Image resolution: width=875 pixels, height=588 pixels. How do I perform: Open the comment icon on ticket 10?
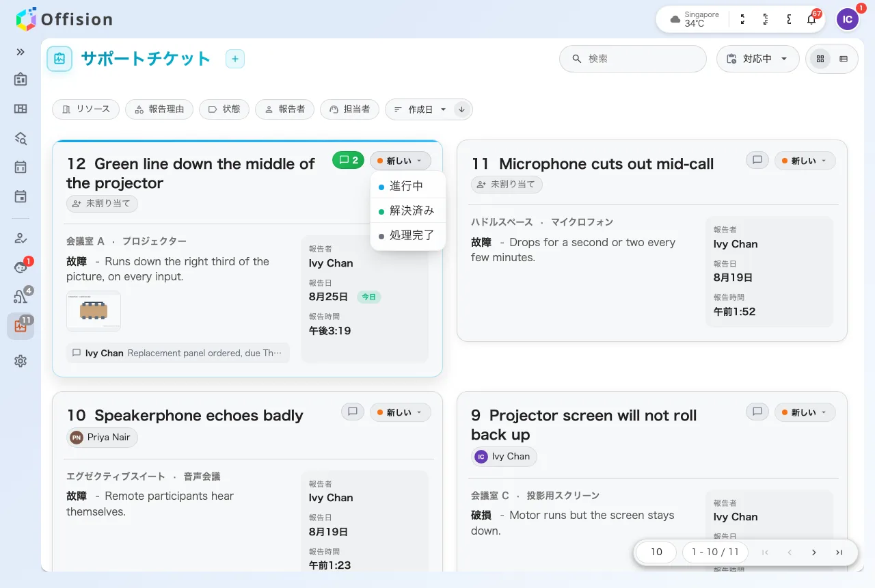(353, 412)
